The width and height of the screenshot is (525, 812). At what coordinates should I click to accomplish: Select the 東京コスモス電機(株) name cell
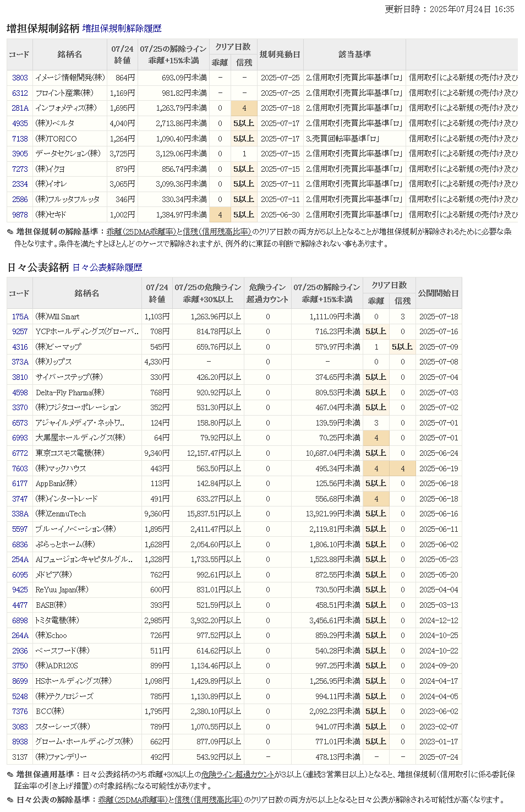pos(87,453)
